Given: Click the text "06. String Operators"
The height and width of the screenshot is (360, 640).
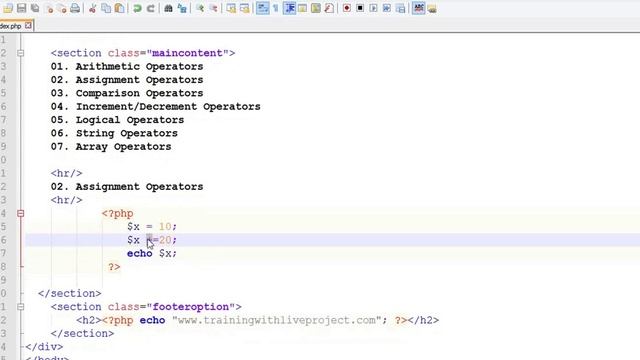Looking at the screenshot, I should pyautogui.click(x=114, y=133).
